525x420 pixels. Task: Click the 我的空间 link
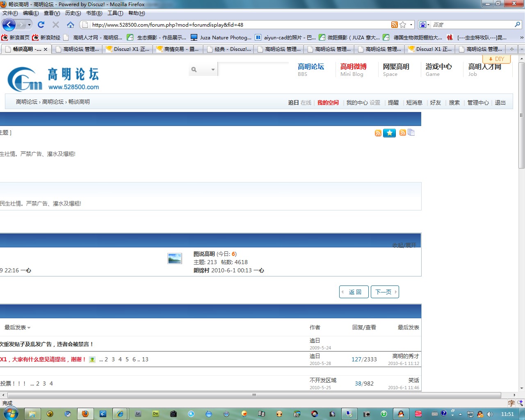(328, 103)
